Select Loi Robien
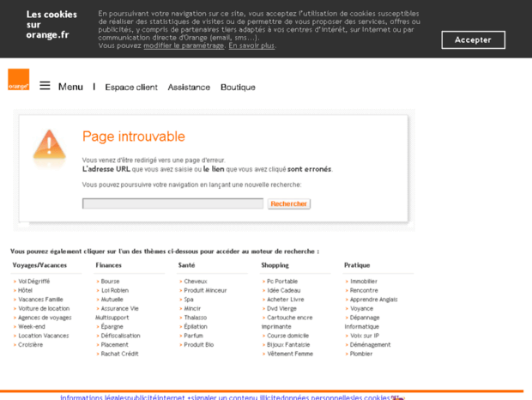The height and width of the screenshot is (400, 532). coord(115,290)
